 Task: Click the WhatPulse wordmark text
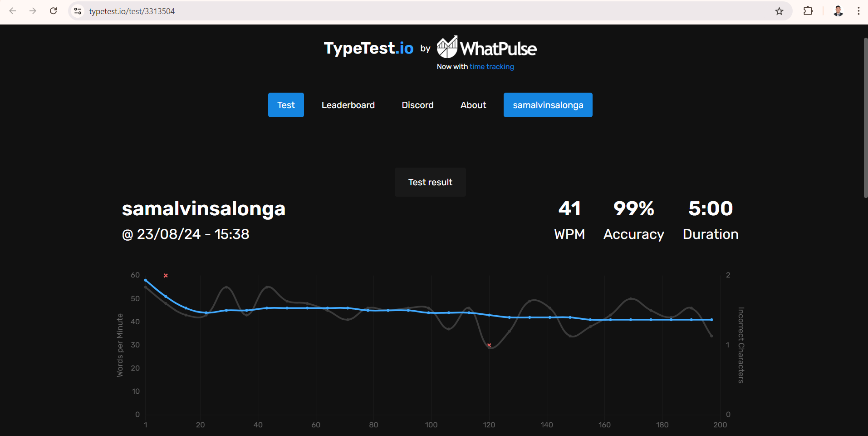(x=498, y=49)
